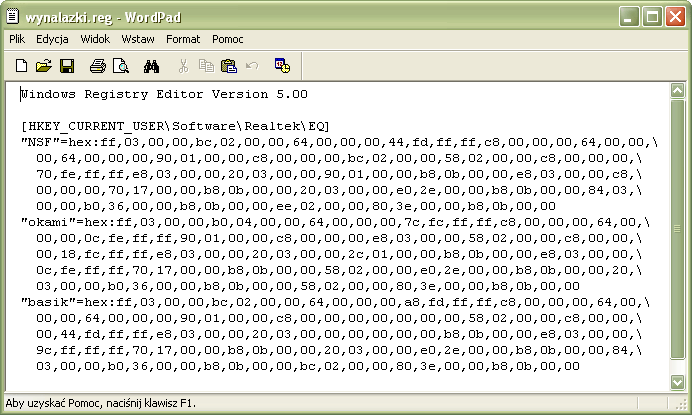Click the line starting '00,00,0c,fe,ff,ff,90'
Image resolution: width=692 pixels, height=415 pixels.
pyautogui.click(x=339, y=238)
